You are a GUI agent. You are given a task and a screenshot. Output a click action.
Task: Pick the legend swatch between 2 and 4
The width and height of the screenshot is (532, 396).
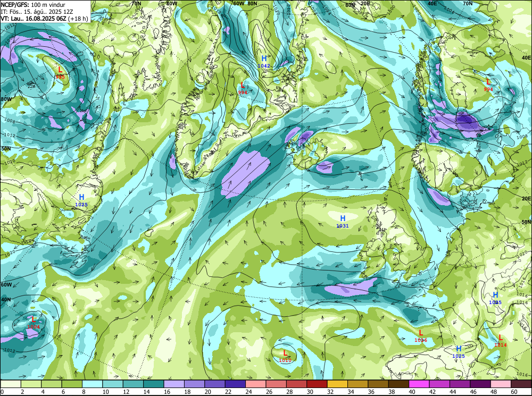(x=31, y=384)
